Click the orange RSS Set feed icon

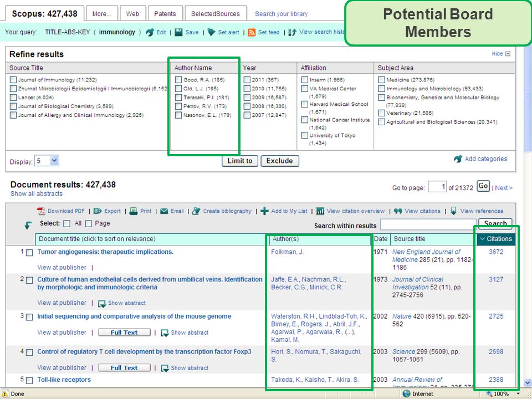click(x=252, y=33)
